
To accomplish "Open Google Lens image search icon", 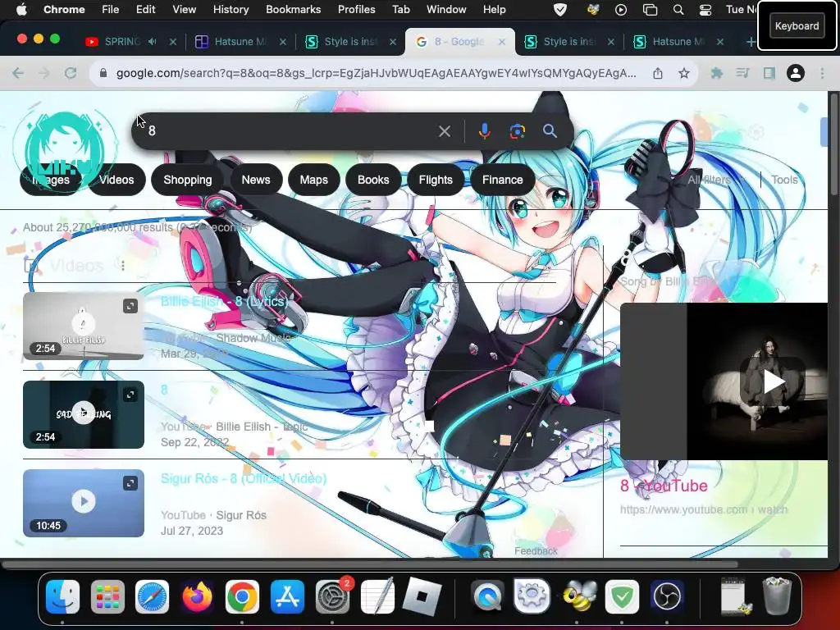I will [x=517, y=131].
